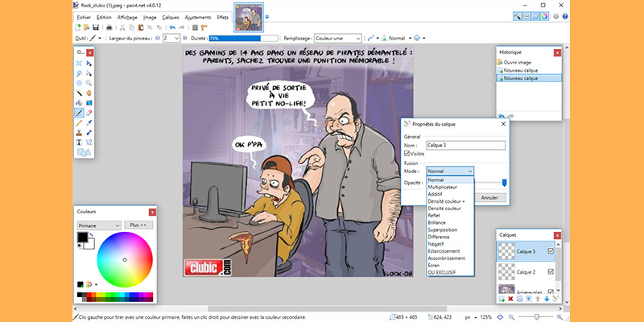The width and height of the screenshot is (644, 322).
Task: Select the Gradient tool
Action: pyautogui.click(x=89, y=103)
